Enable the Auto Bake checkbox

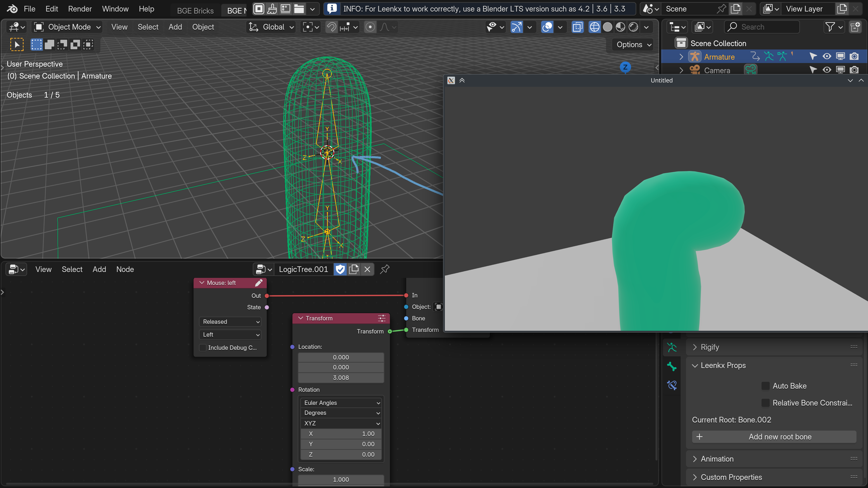click(x=765, y=386)
